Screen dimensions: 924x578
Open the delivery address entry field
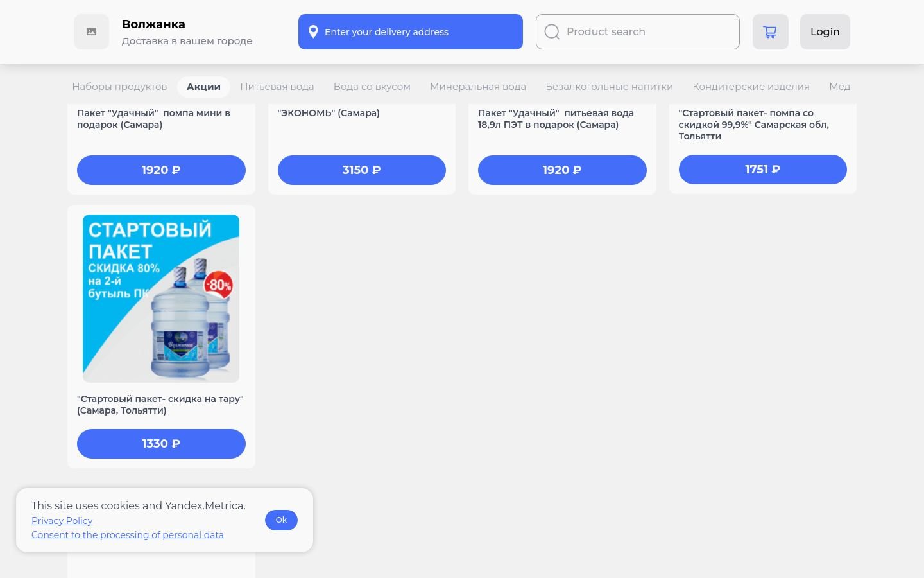pos(410,32)
